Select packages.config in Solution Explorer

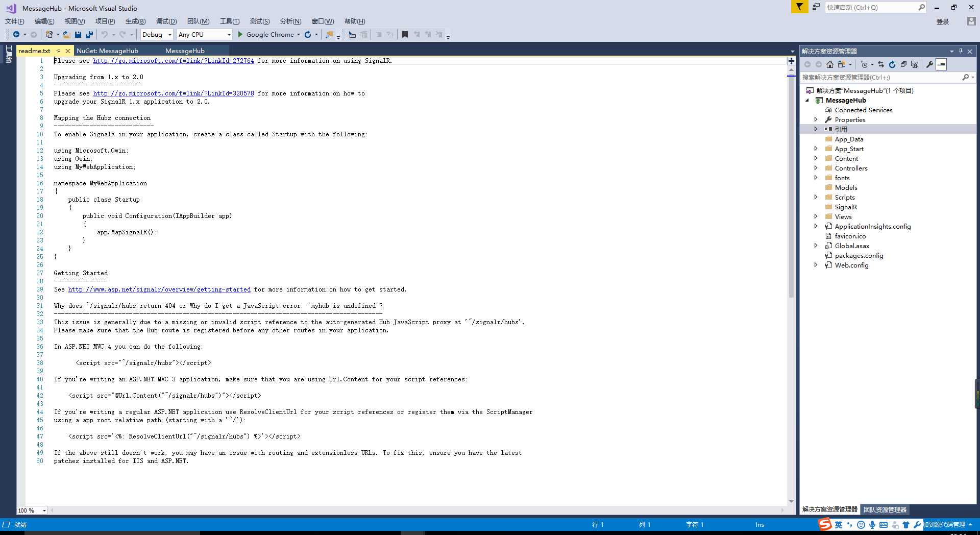coord(859,255)
